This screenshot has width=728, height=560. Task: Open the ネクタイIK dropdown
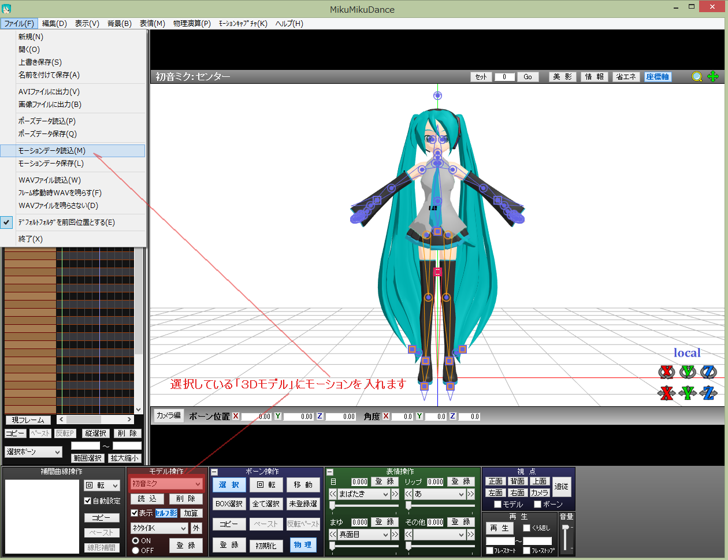159,528
